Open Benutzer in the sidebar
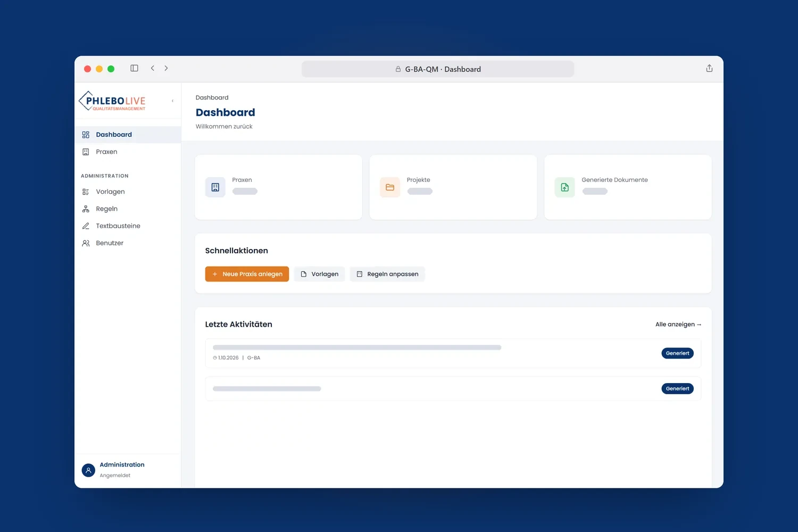The image size is (798, 532). 128,243
